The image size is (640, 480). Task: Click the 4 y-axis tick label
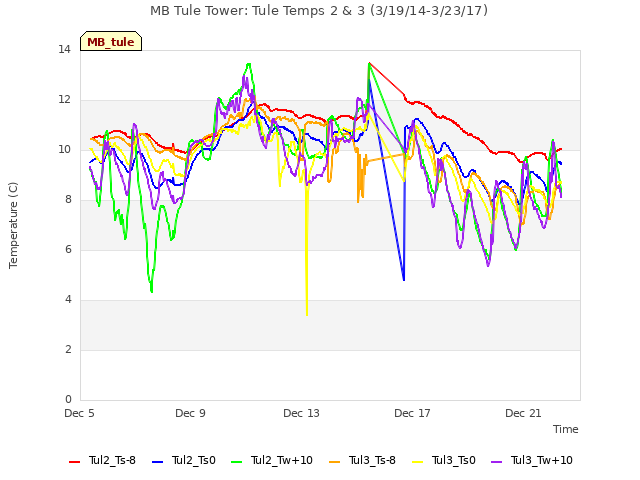point(68,300)
